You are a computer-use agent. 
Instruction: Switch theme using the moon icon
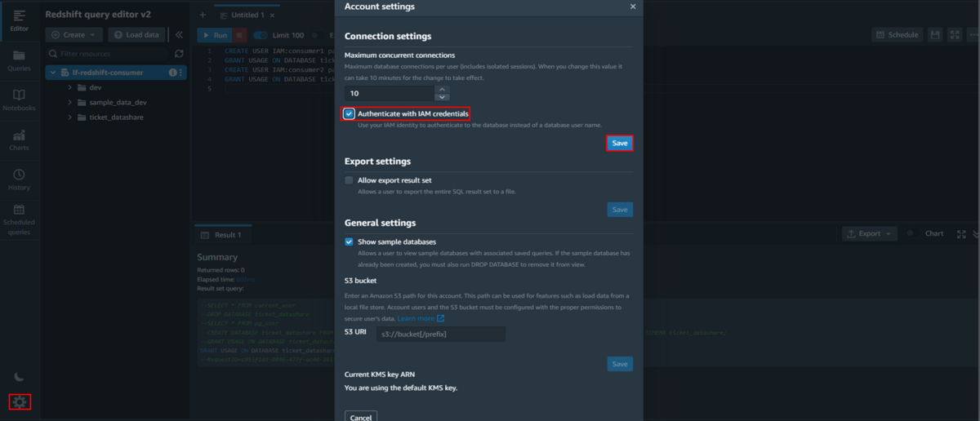[20, 376]
